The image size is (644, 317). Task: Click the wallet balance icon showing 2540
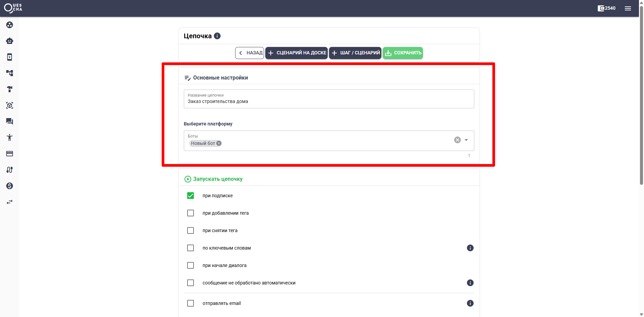pyautogui.click(x=606, y=8)
